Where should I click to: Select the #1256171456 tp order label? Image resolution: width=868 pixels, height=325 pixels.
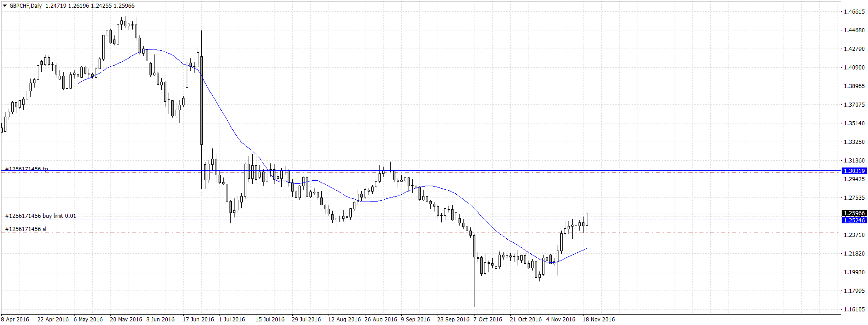coord(26,169)
